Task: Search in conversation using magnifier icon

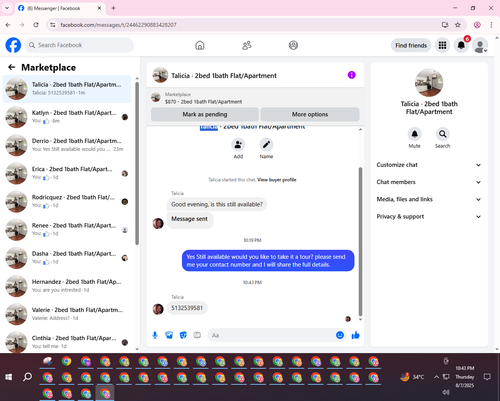Action: tap(442, 134)
